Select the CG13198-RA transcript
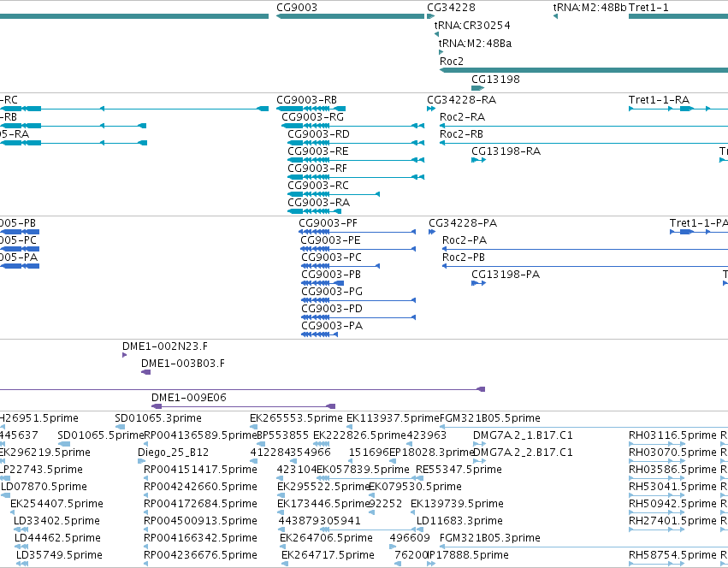Viewport: 728px width, 568px height. [x=506, y=151]
